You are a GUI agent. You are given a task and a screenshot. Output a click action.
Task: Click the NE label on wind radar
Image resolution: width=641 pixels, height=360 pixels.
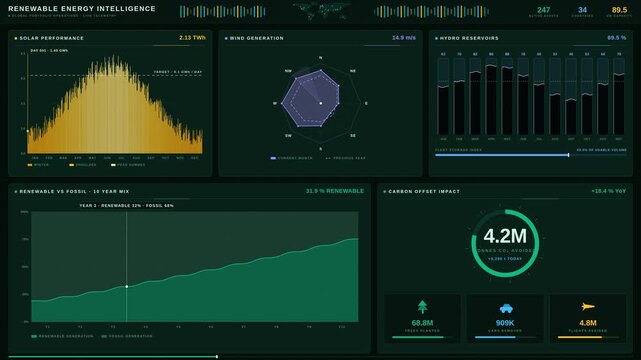click(353, 71)
